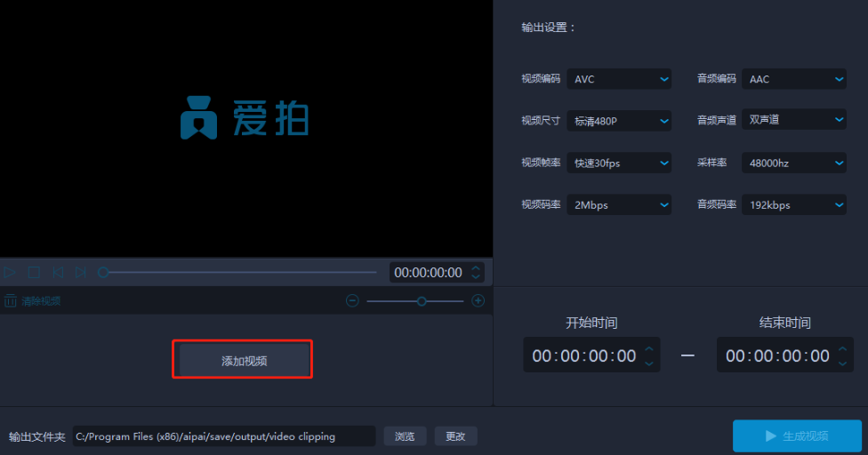Click the 开始时间 time field

(x=591, y=355)
